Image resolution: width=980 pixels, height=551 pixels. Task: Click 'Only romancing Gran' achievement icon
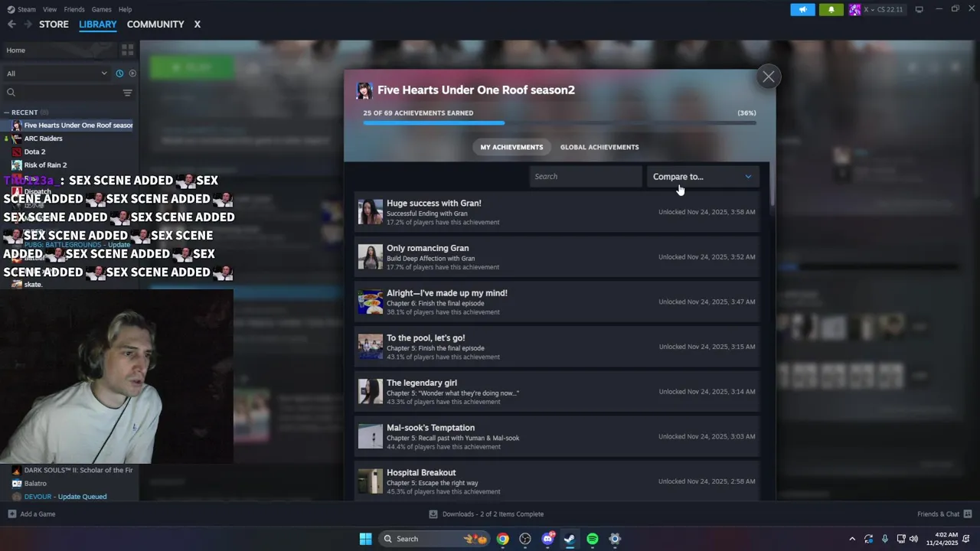[x=371, y=257]
